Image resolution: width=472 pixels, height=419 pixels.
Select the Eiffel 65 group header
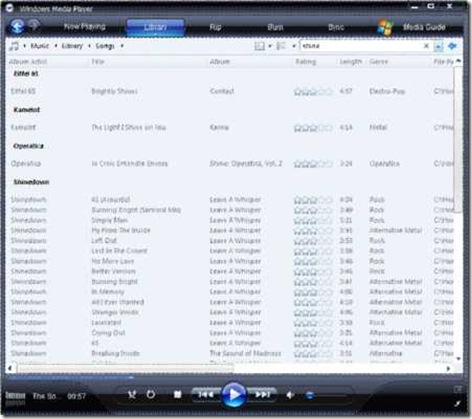click(x=26, y=74)
